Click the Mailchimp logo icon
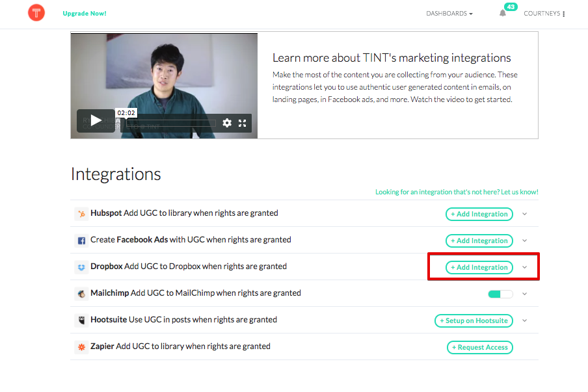The image size is (588, 392). coord(81,294)
